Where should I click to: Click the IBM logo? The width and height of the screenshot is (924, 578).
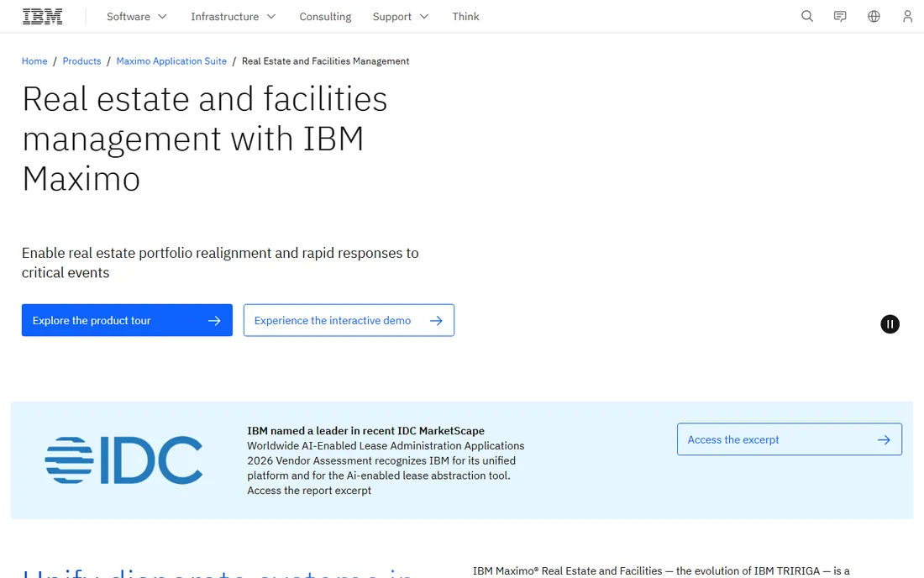point(43,17)
